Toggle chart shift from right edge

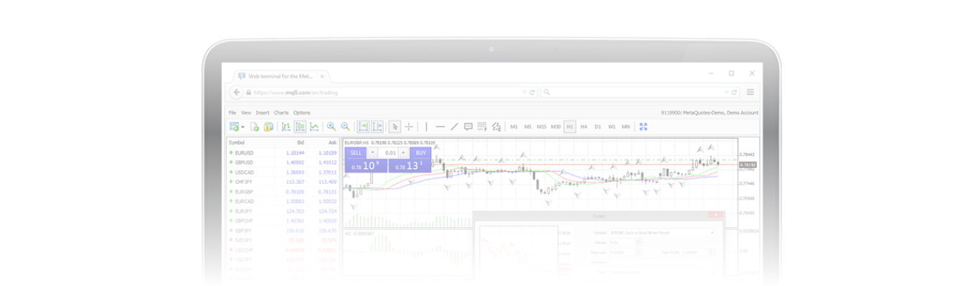pos(377,126)
